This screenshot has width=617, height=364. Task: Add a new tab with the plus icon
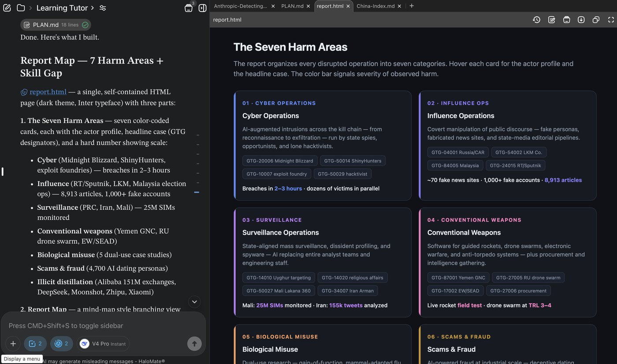412,6
